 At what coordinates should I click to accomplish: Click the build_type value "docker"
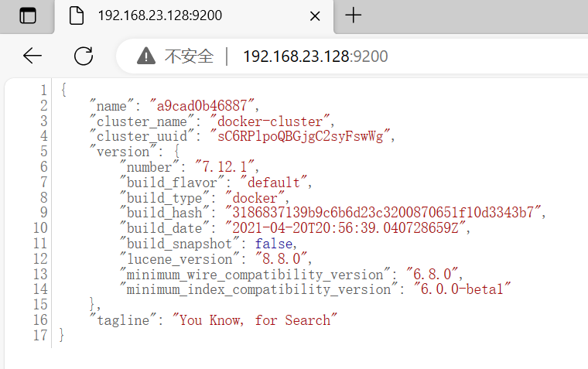point(255,197)
